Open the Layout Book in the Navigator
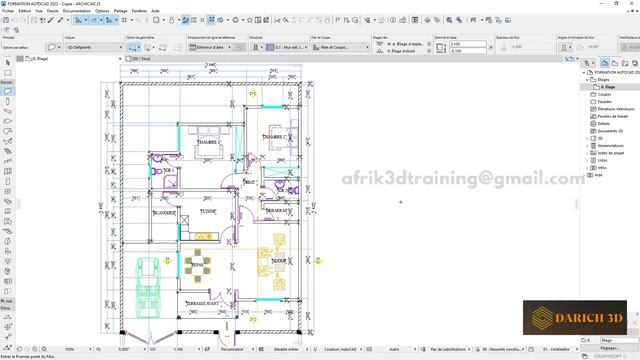Screen dimensions: 640x360 pyautogui.click(x=624, y=63)
